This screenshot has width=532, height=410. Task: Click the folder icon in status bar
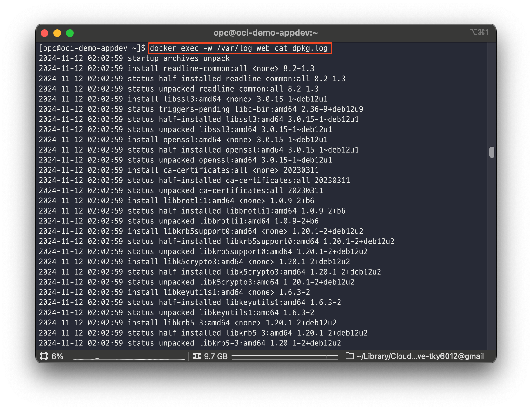pyautogui.click(x=350, y=356)
